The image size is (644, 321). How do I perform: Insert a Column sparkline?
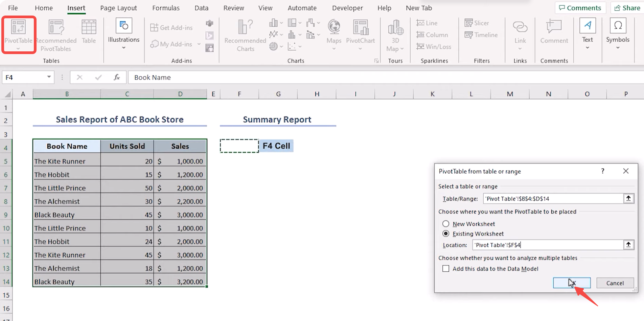pyautogui.click(x=432, y=35)
